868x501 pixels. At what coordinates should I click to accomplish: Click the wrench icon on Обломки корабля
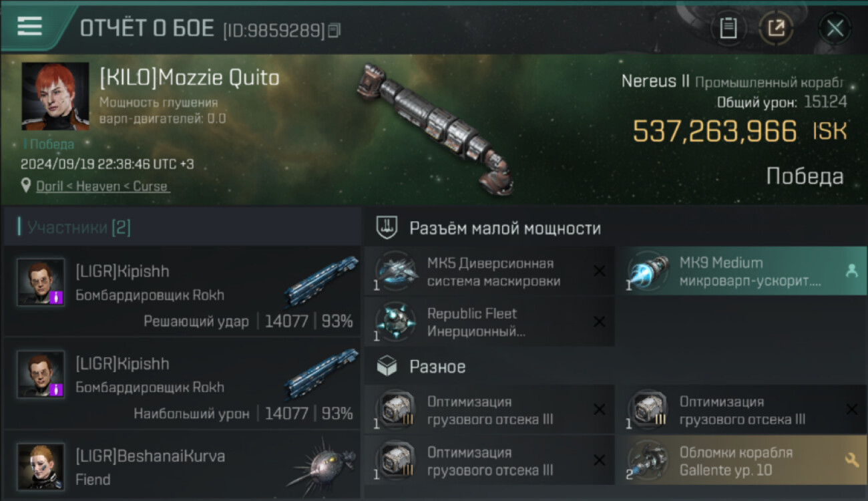tap(851, 460)
